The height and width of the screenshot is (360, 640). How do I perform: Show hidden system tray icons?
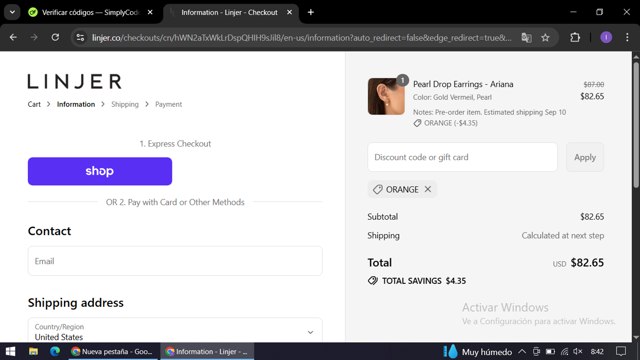522,351
